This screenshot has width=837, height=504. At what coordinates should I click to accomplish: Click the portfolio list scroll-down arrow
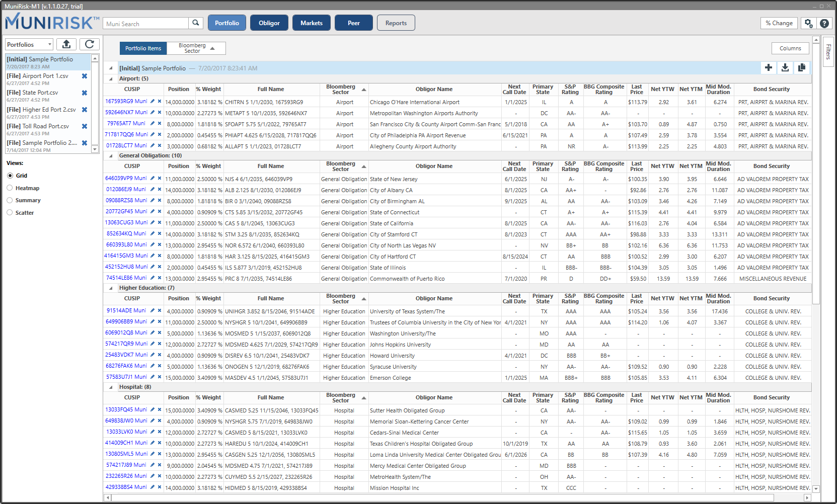(x=95, y=149)
